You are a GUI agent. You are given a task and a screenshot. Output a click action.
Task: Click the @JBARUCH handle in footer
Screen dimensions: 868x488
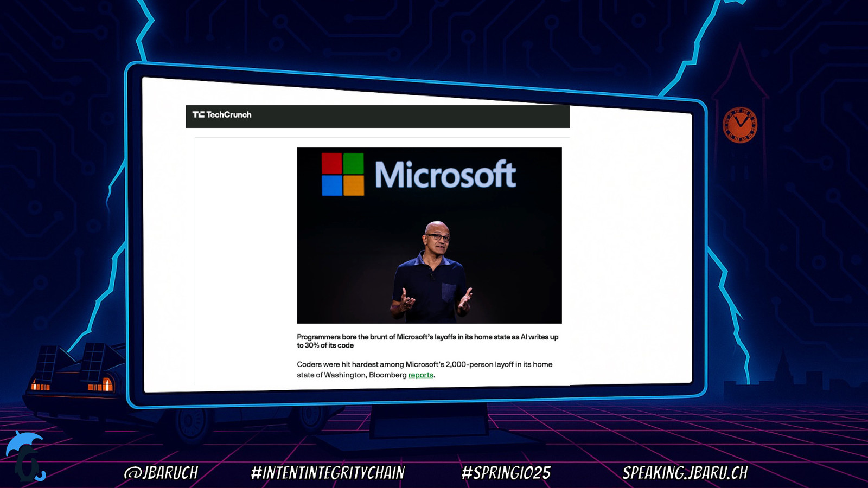coord(161,473)
